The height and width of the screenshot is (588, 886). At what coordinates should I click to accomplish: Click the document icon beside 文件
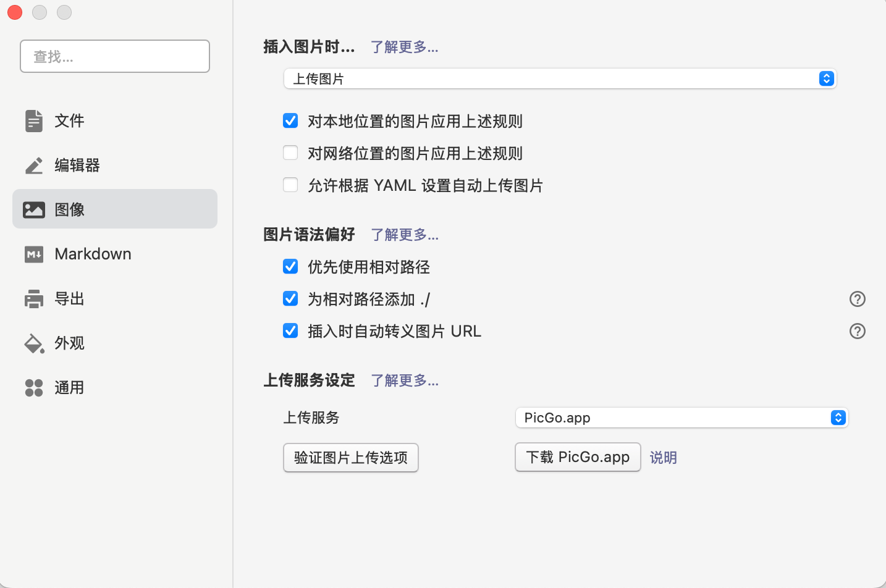point(34,121)
